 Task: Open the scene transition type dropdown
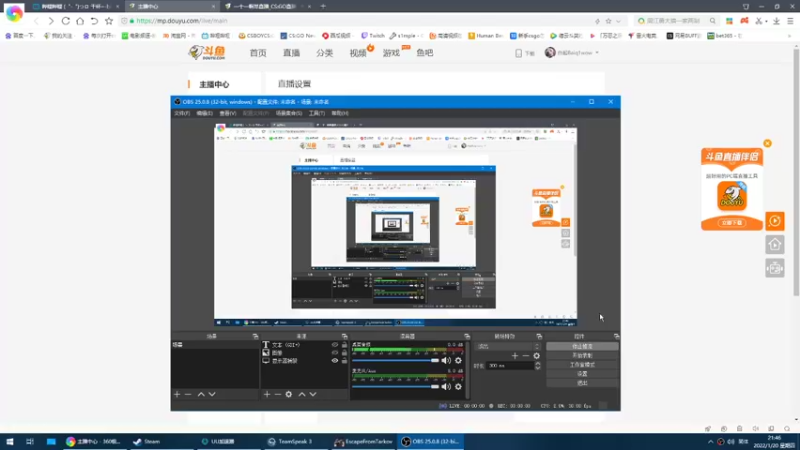(x=508, y=346)
